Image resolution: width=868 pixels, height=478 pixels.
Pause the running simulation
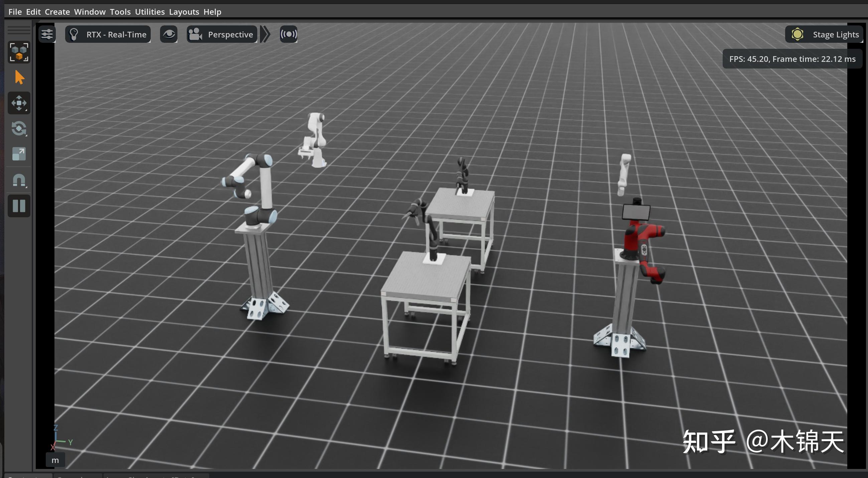click(19, 206)
